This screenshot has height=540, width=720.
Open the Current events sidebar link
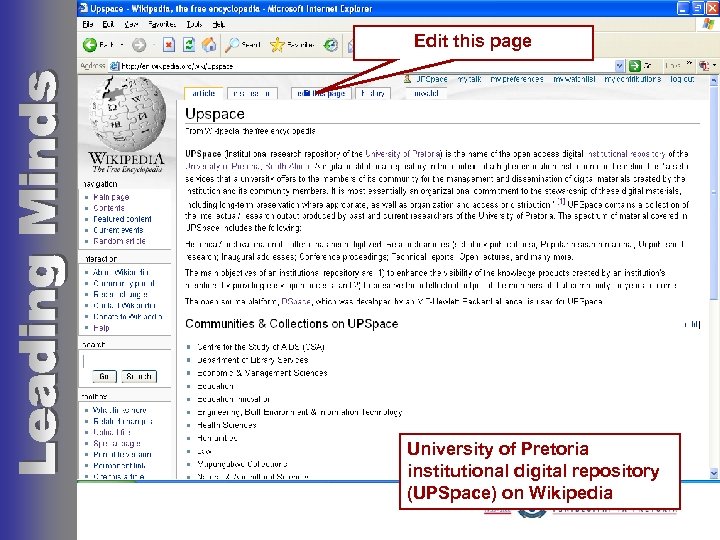pos(118,230)
